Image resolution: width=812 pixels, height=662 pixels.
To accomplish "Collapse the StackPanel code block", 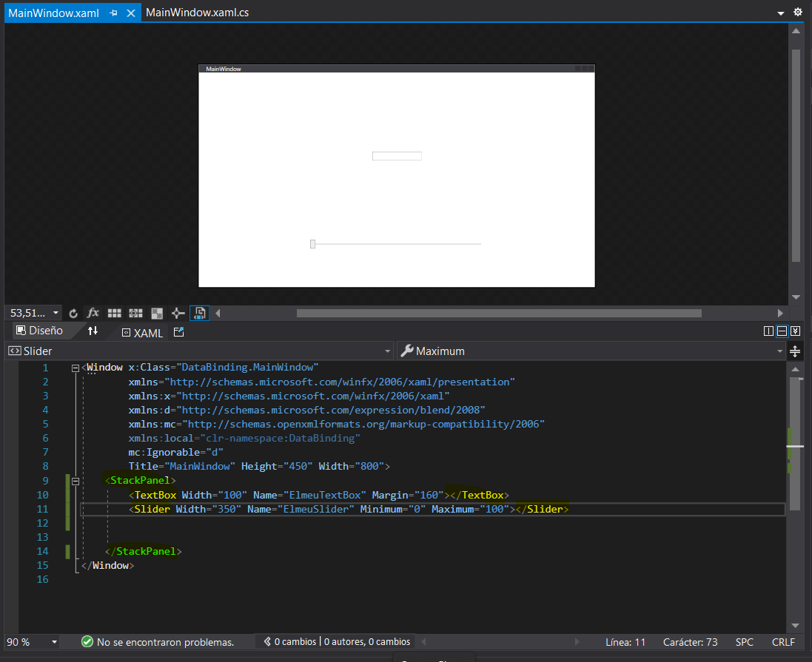I will coord(76,481).
